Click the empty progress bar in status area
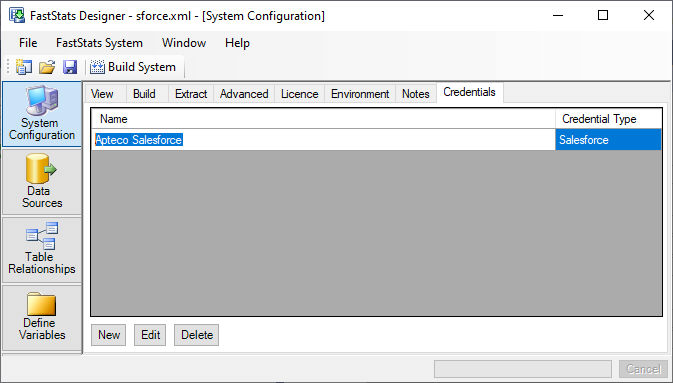673x383 pixels. (523, 369)
